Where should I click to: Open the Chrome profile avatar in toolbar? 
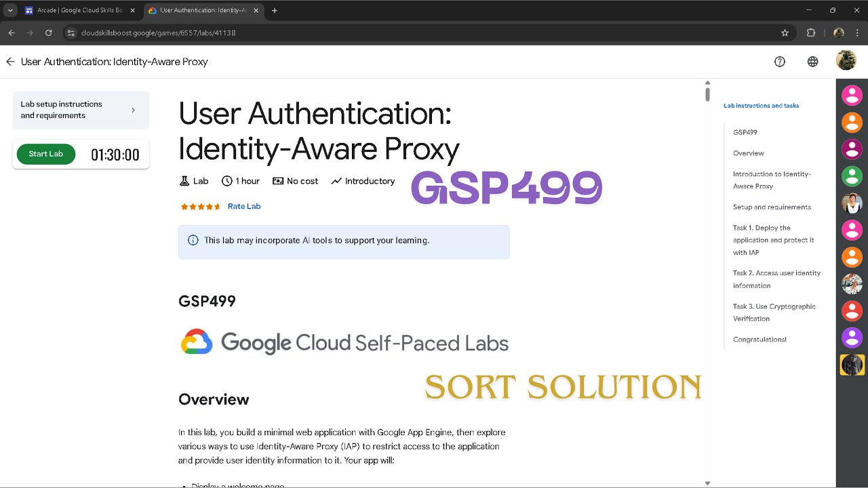[839, 33]
